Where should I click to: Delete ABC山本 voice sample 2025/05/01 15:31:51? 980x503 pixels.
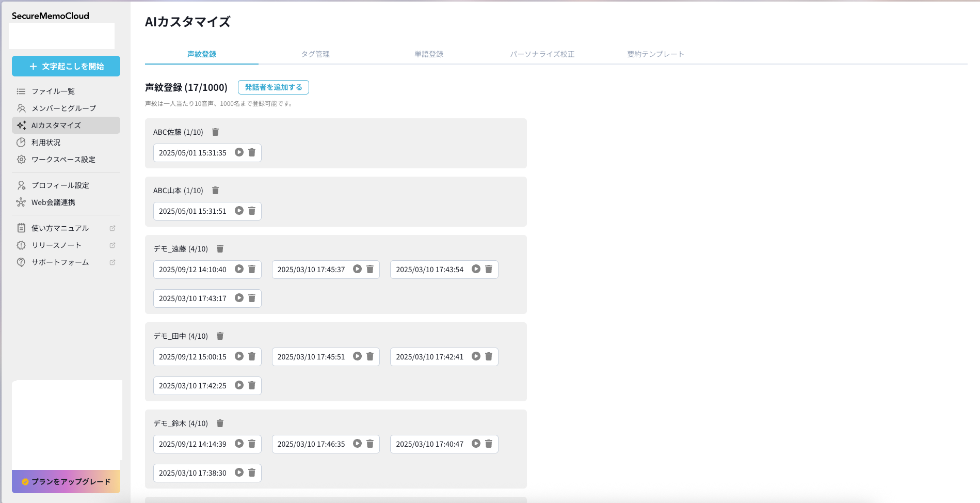(252, 211)
